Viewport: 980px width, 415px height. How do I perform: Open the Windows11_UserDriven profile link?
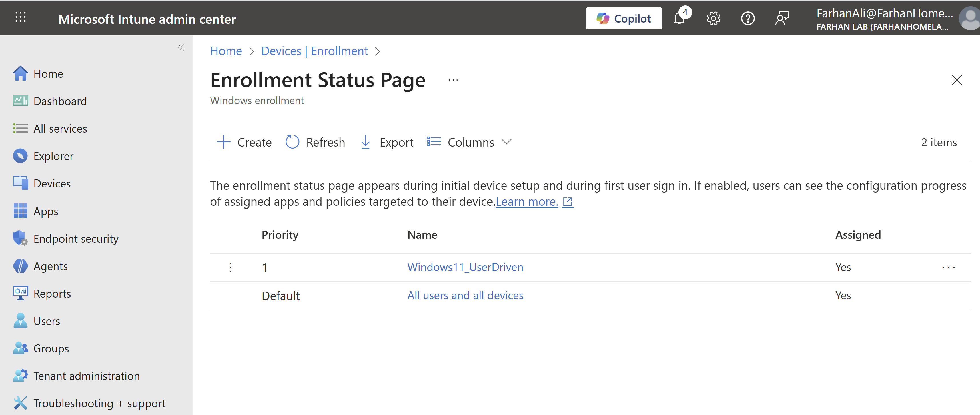[x=465, y=267]
